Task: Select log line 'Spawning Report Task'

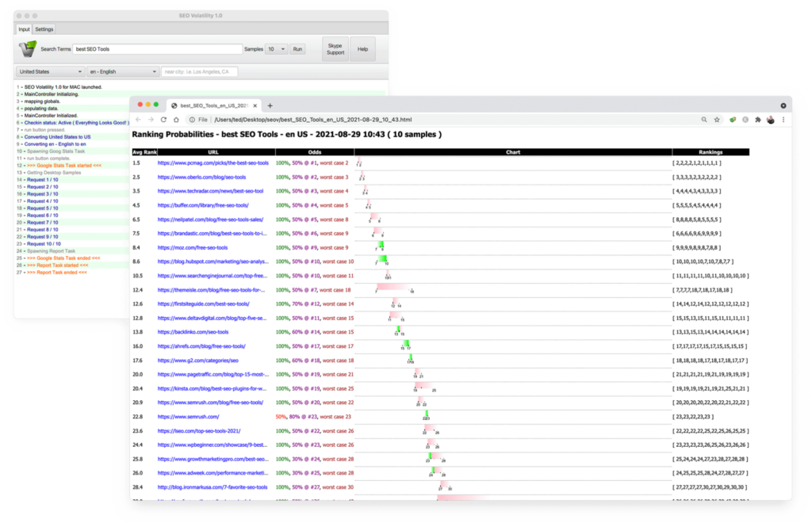Action: click(x=51, y=251)
